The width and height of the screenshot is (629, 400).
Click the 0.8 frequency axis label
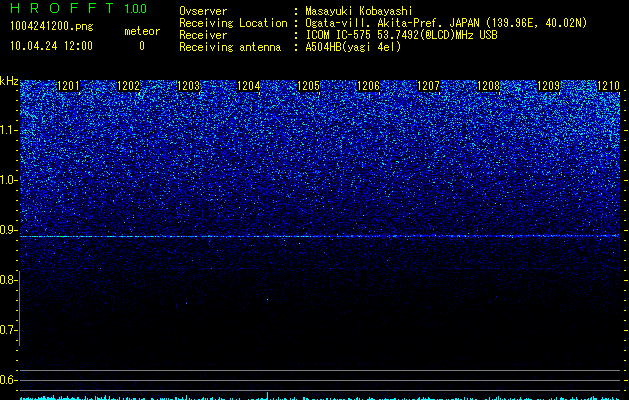8,280
